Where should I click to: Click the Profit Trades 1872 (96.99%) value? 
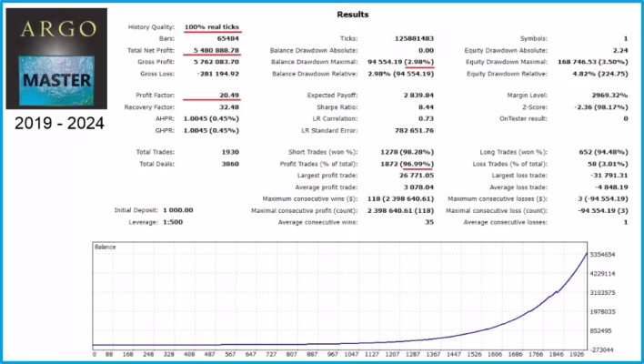coord(407,164)
